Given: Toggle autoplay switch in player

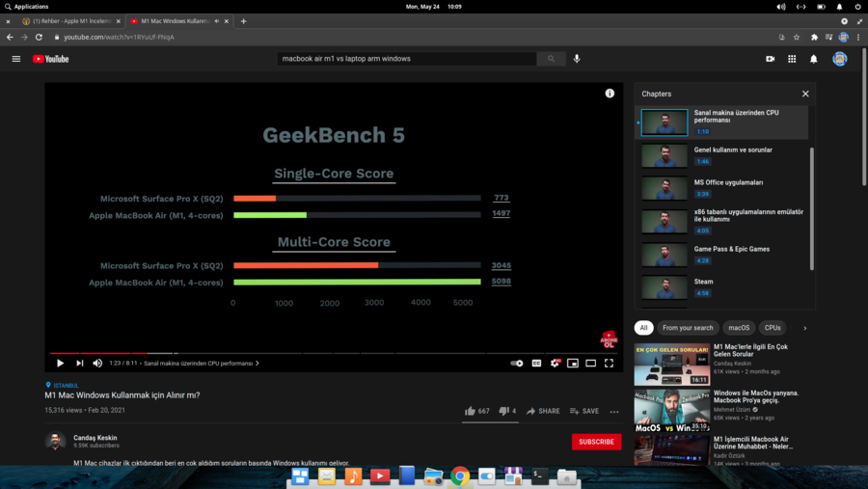Looking at the screenshot, I should point(517,364).
